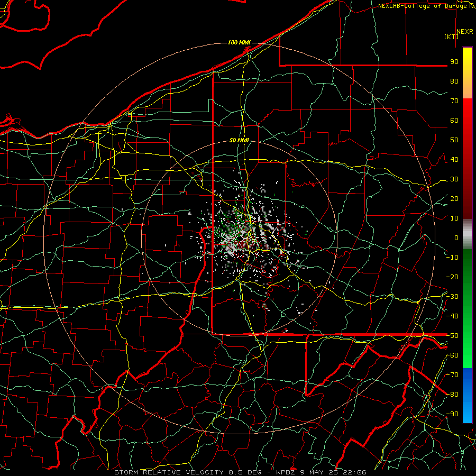Click the 100 NMI range ring label
476x476 pixels.
239,42
